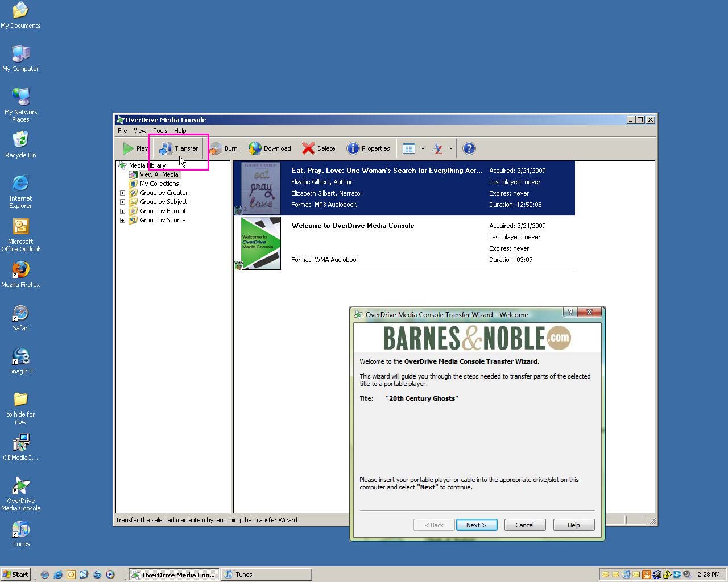Expand Group by Format node

[x=122, y=211]
